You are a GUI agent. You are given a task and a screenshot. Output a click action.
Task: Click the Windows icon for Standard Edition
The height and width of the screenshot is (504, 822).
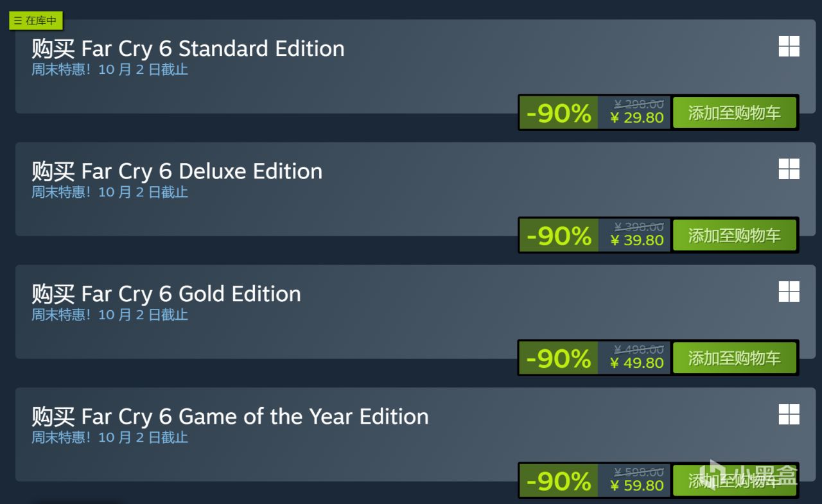789,46
